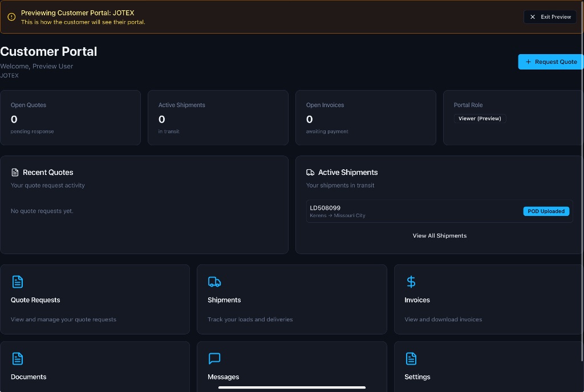Click the POD Uploaded status badge
The image size is (584, 392).
[546, 211]
